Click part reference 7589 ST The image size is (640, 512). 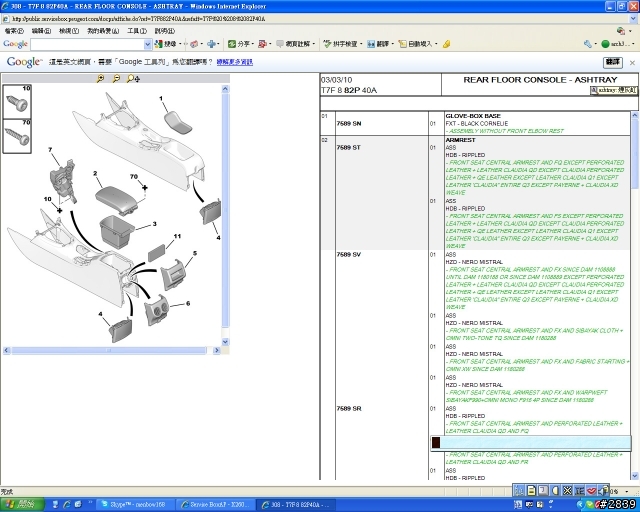click(x=348, y=147)
